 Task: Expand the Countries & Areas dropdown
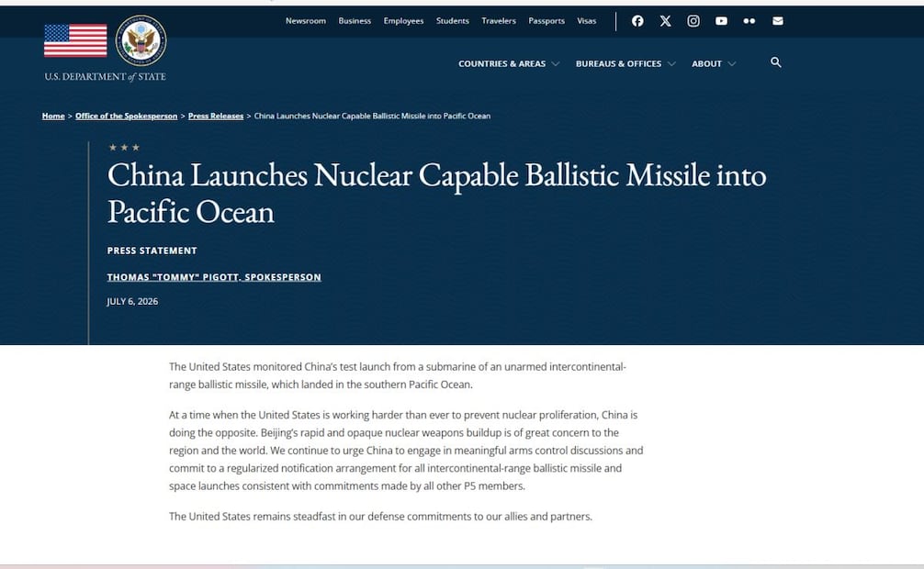(509, 63)
